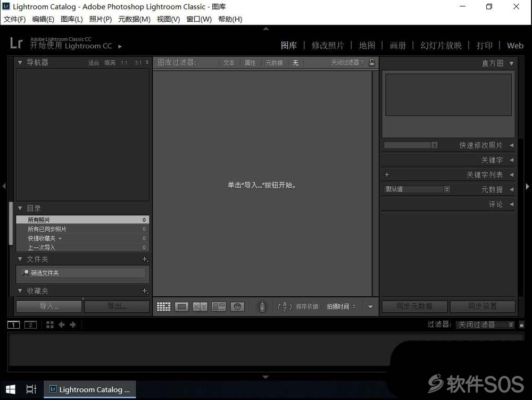The width and height of the screenshot is (532, 400).
Task: Open the 视图(V) menu
Action: point(168,19)
